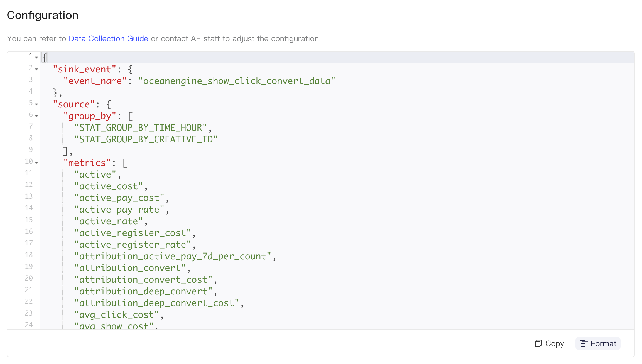The image size is (642, 364).
Task: Click the "avg_click_cost" entry
Action: click(x=117, y=315)
